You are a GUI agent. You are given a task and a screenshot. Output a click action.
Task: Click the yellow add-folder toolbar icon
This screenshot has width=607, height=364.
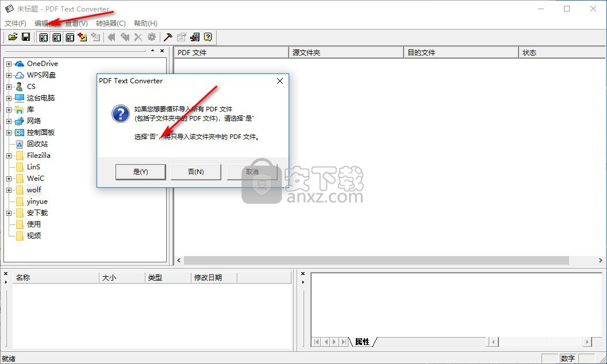(82, 37)
